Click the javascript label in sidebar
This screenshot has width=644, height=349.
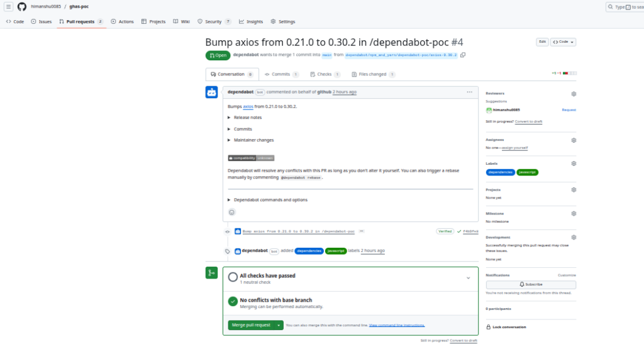527,172
